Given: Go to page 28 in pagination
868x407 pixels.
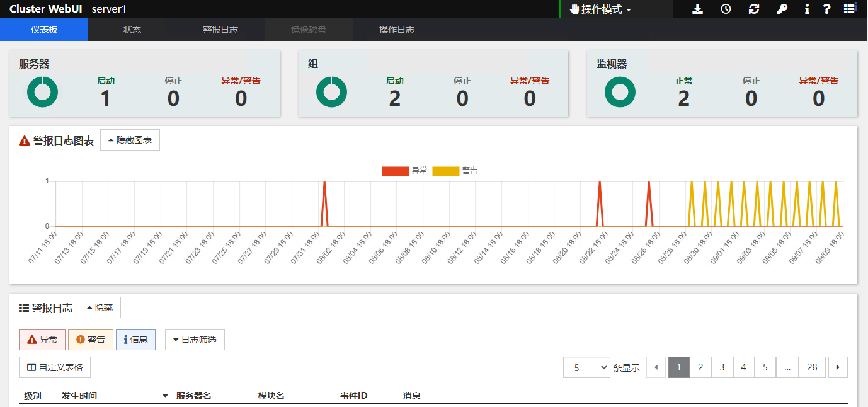Looking at the screenshot, I should pyautogui.click(x=812, y=367).
